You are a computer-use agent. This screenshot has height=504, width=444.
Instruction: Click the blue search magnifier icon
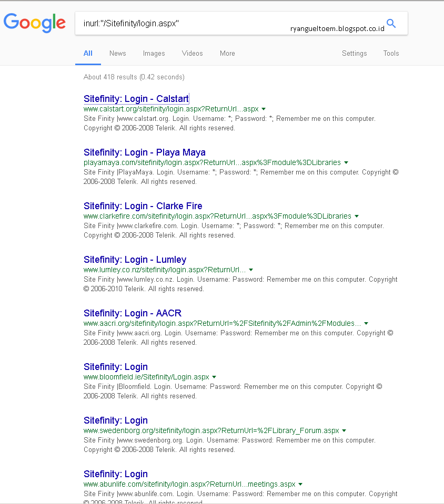click(x=391, y=23)
